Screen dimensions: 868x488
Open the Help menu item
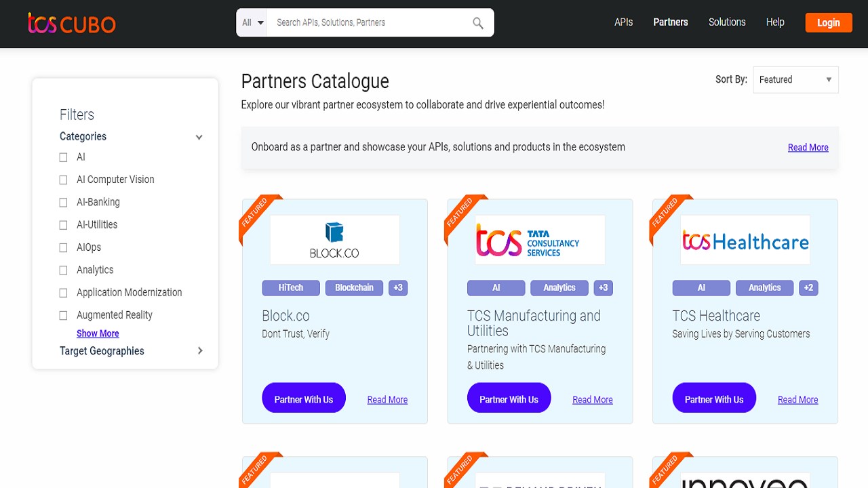[x=775, y=22]
